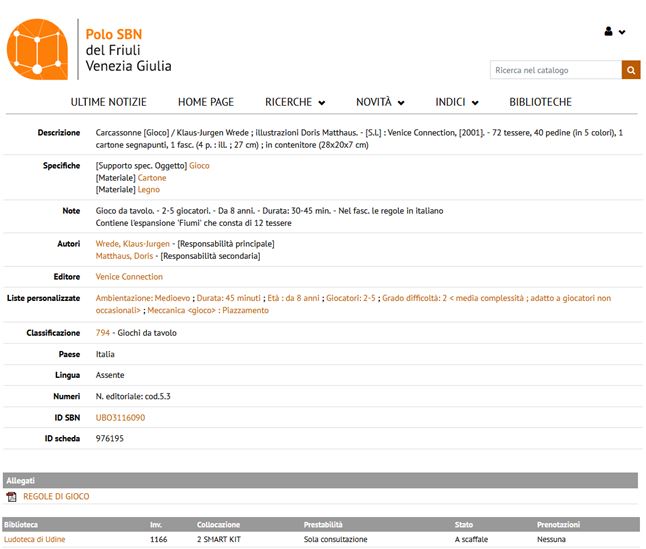This screenshot has width=646, height=549.
Task: Expand the RICERCHE dropdown menu
Action: pyautogui.click(x=295, y=102)
